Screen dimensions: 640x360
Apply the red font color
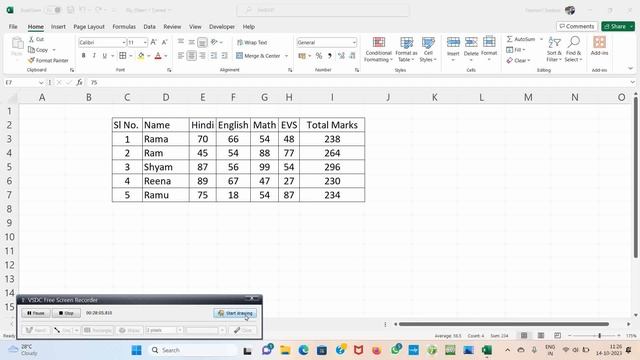[158, 56]
